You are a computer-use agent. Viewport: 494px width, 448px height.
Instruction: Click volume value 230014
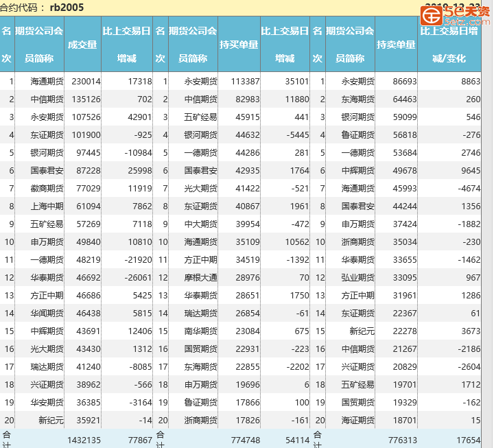pos(86,82)
